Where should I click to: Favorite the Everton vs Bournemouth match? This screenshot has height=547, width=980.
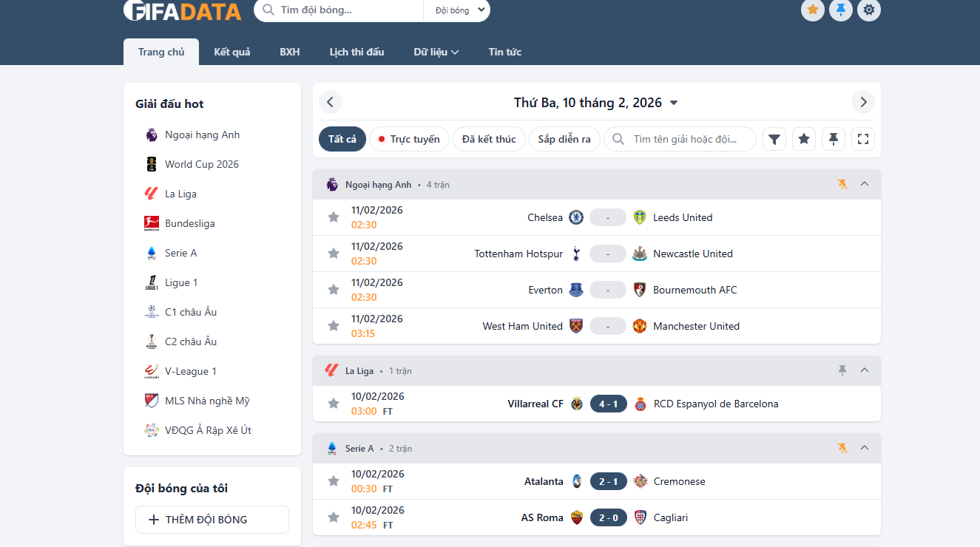[x=334, y=290]
